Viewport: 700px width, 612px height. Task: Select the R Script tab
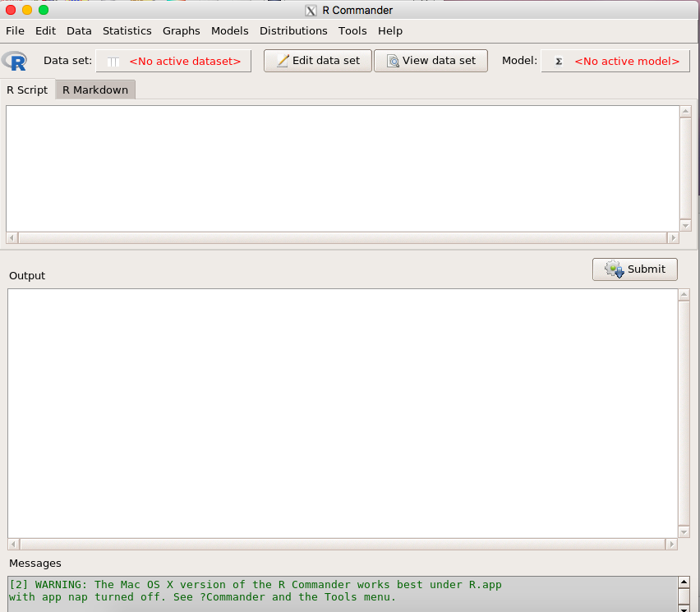pos(27,90)
